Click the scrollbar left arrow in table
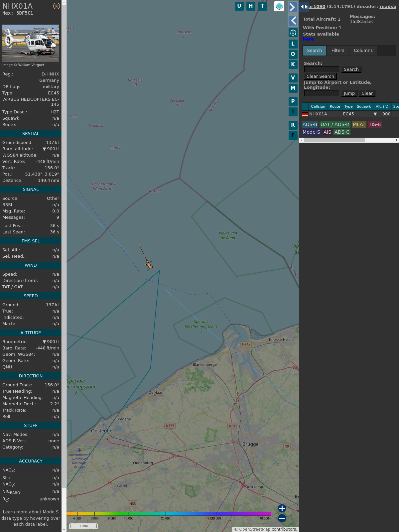Screen dimensions: 399x532 (x=301, y=140)
